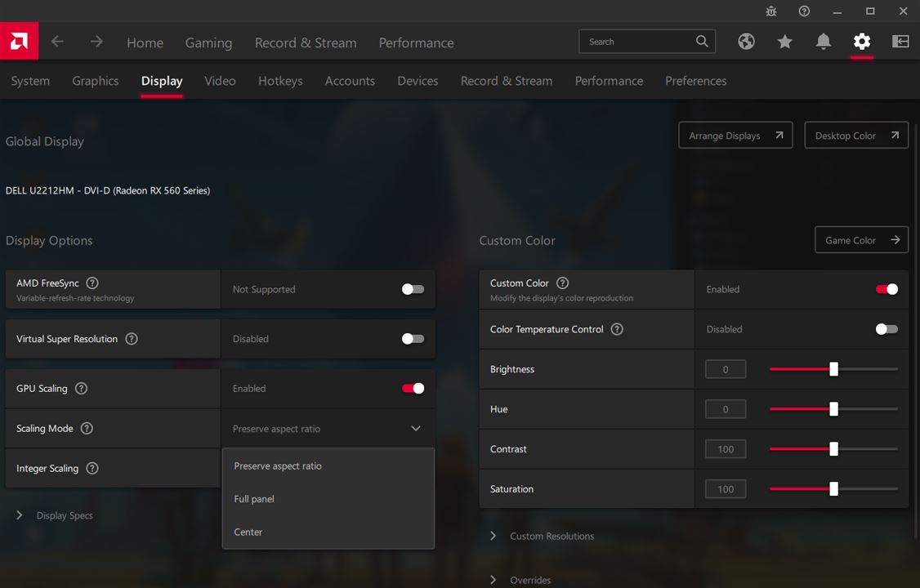Adjust the Brightness slider handle
Image resolution: width=920 pixels, height=588 pixels.
[833, 369]
